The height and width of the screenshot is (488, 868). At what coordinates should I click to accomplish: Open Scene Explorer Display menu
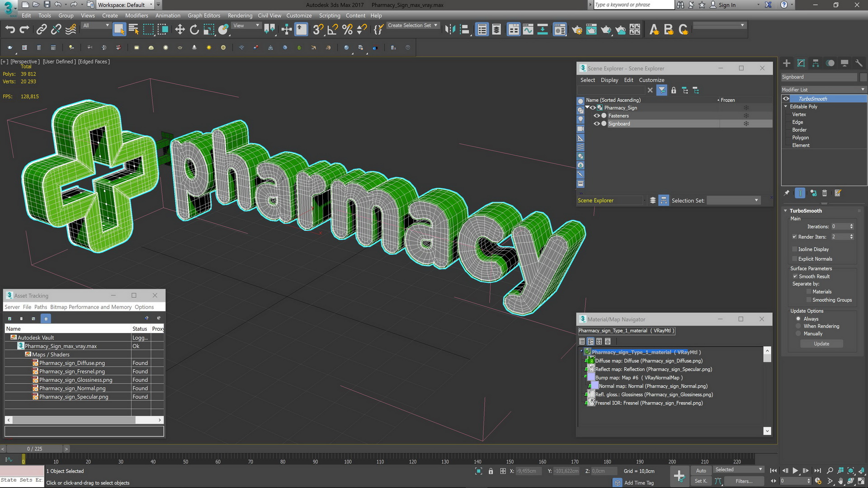pos(609,80)
